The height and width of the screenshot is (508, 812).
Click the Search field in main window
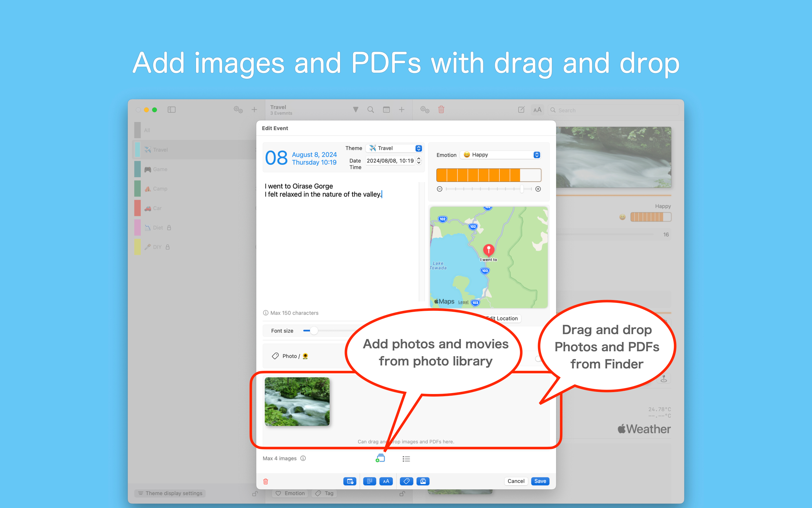(x=613, y=110)
